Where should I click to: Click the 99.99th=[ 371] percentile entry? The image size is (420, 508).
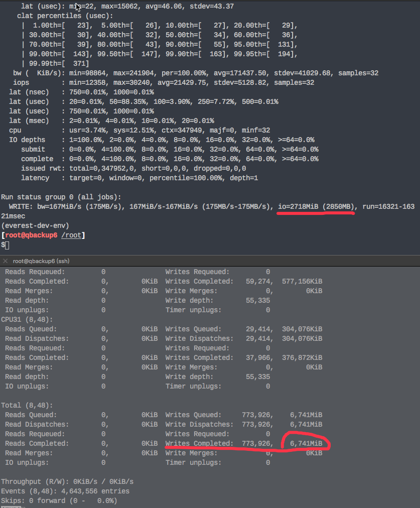[59, 63]
